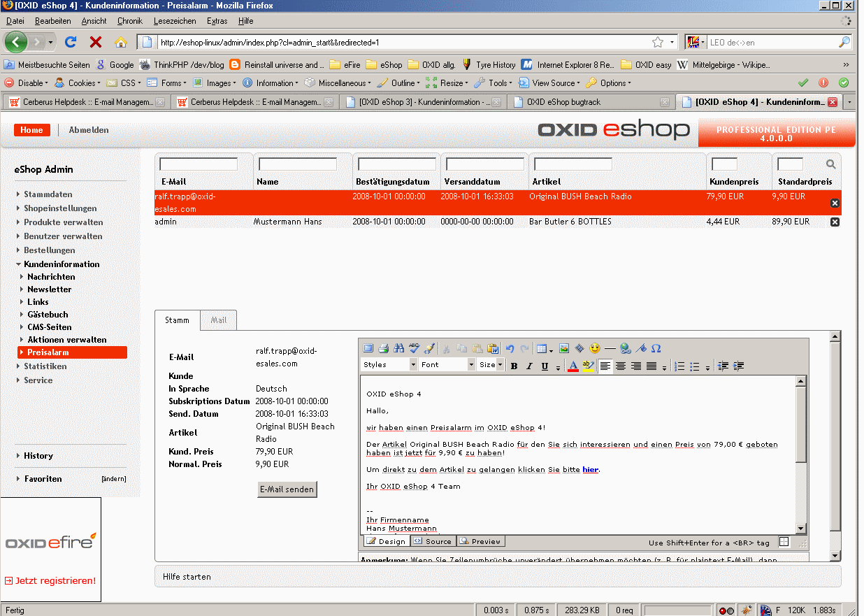Click the globe hyperlink icon in editor
This screenshot has width=864, height=616.
[x=625, y=348]
